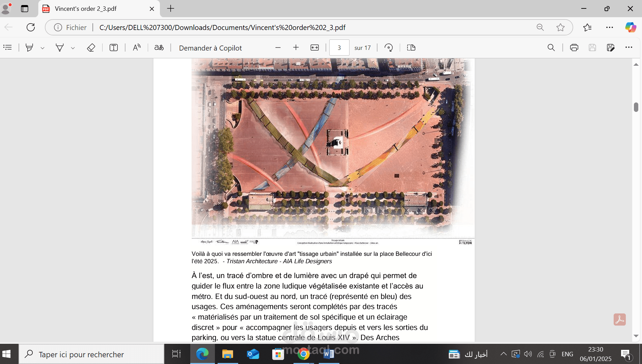
Task: Open the browser profile menu
Action: (x=6, y=8)
